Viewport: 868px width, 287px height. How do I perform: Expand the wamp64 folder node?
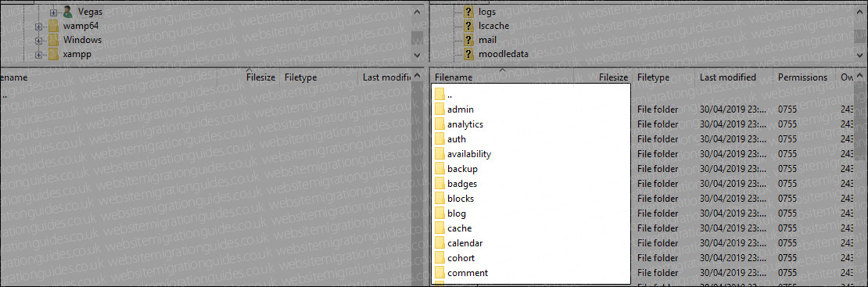[38, 27]
